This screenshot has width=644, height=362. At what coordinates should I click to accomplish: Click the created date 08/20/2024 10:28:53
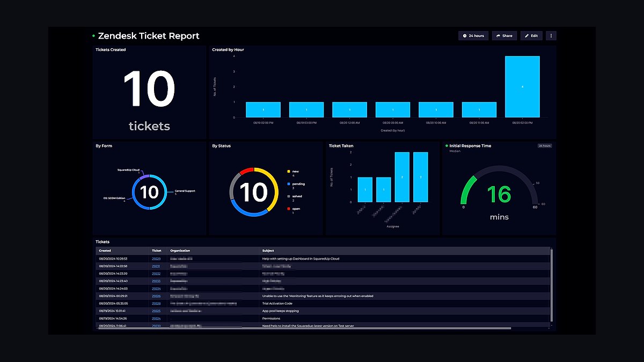[x=113, y=258]
